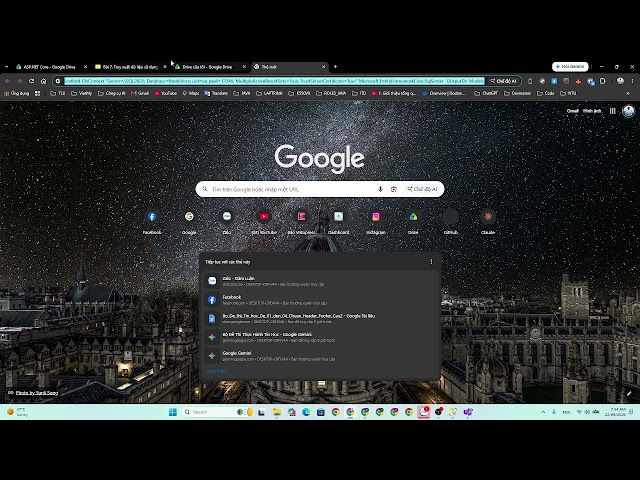Image resolution: width=640 pixels, height=480 pixels.
Task: Open the Gmail link at top right
Action: [572, 111]
